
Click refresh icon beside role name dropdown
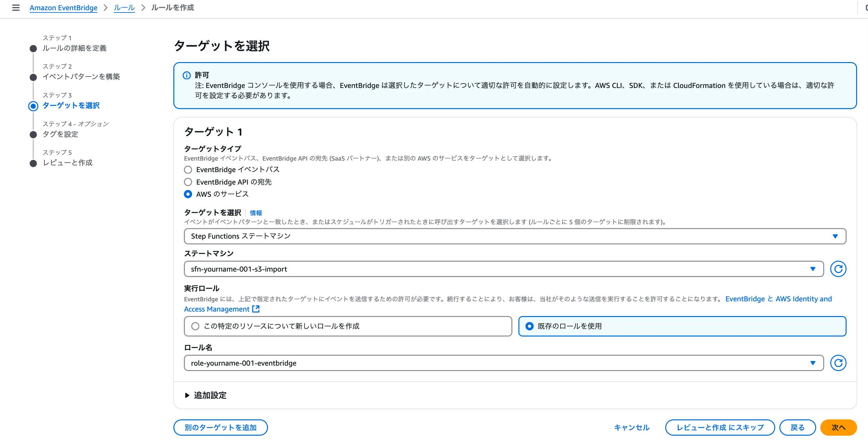(838, 363)
